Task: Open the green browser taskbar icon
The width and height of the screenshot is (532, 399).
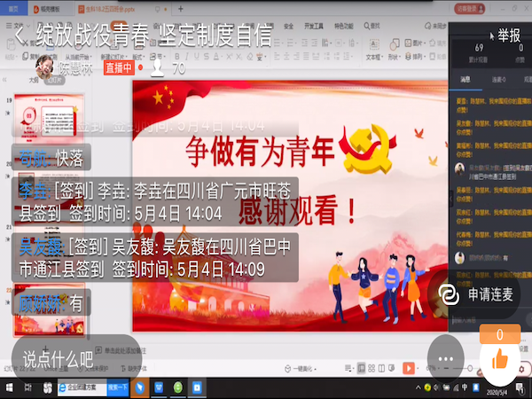Action: pyautogui.click(x=178, y=387)
